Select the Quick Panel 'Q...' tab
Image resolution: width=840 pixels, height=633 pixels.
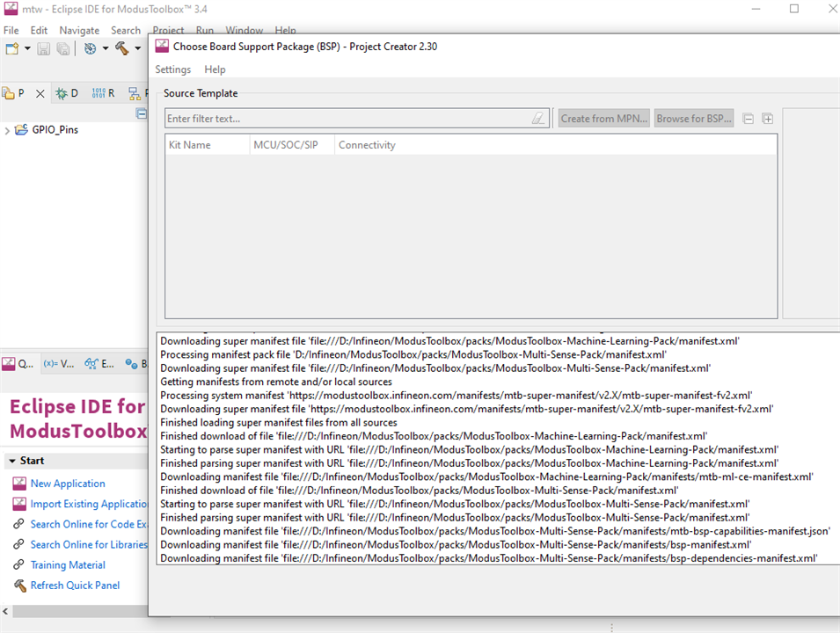(x=18, y=364)
